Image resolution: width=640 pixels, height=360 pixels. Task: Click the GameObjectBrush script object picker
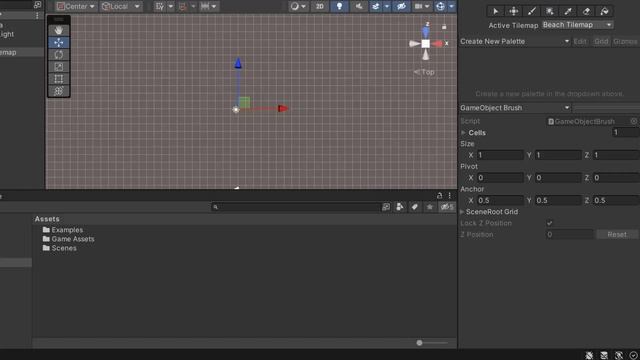pyautogui.click(x=633, y=121)
